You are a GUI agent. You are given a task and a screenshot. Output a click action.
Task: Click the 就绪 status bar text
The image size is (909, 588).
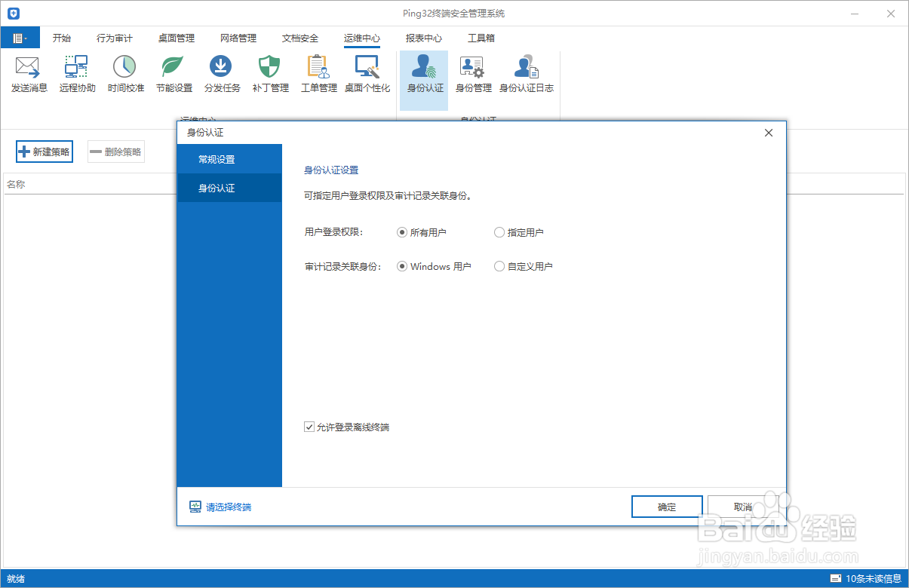pyautogui.click(x=16, y=579)
